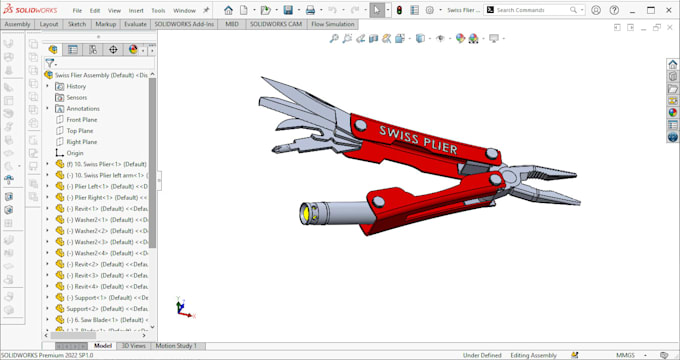This screenshot has height=360, width=680.
Task: Expand the History tree node
Action: click(48, 86)
